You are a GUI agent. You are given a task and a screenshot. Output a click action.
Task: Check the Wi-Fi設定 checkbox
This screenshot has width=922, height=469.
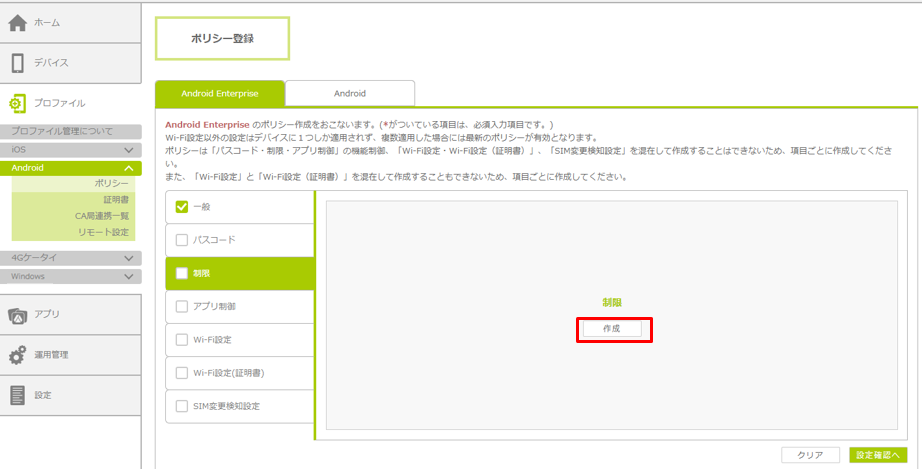click(182, 340)
